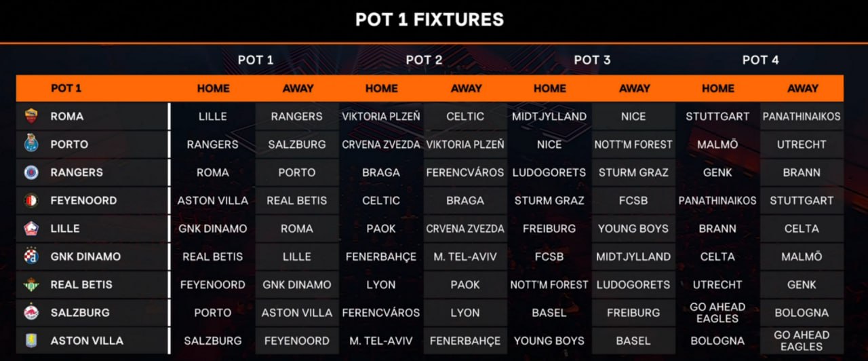868x361 pixels.
Task: Select the Lille club crest icon
Action: click(x=31, y=229)
